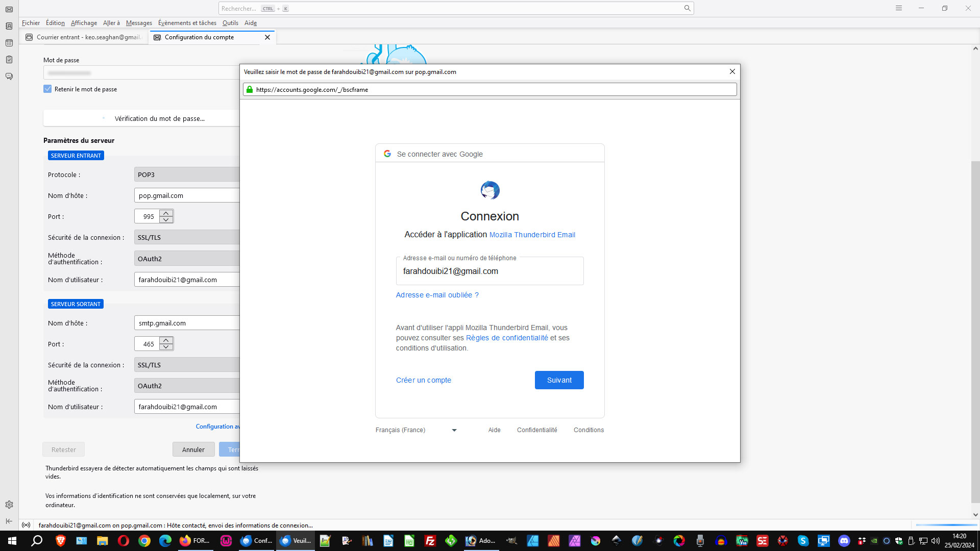Open the Fichier menu

point(31,23)
